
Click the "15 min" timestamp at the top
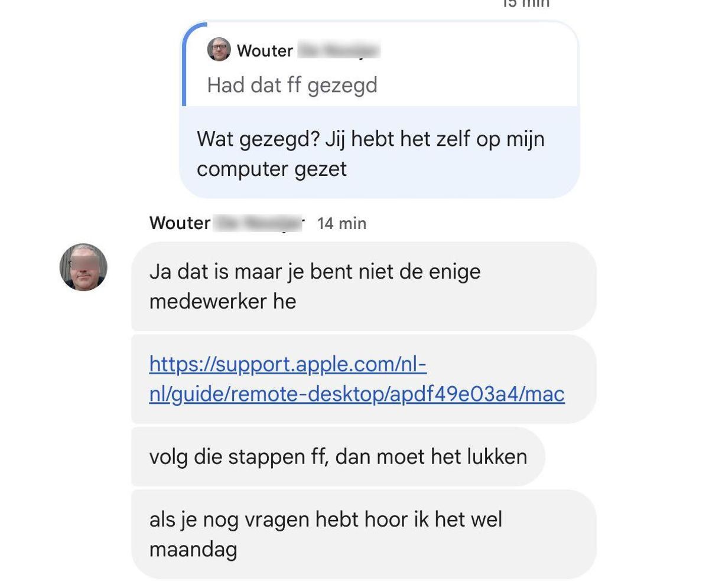click(x=526, y=4)
